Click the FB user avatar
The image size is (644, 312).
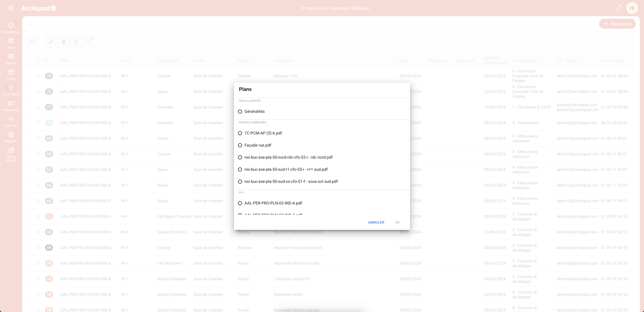tap(632, 8)
